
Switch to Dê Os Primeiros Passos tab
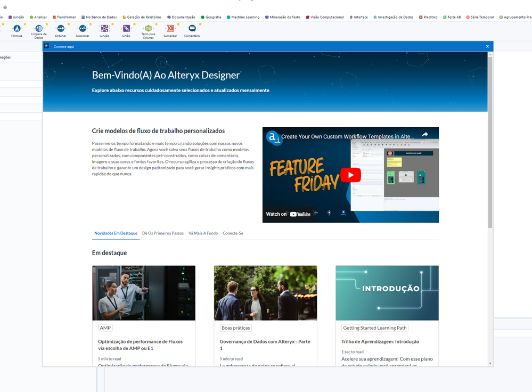pyautogui.click(x=163, y=233)
